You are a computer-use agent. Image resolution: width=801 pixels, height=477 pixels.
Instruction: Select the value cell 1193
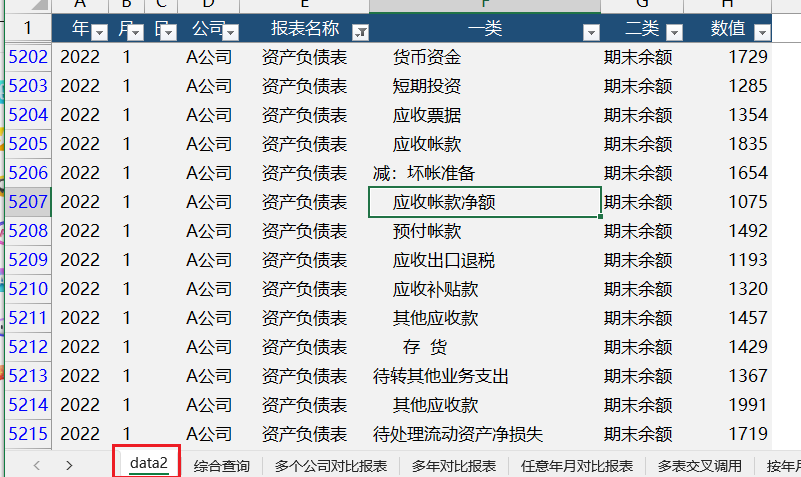[727, 260]
